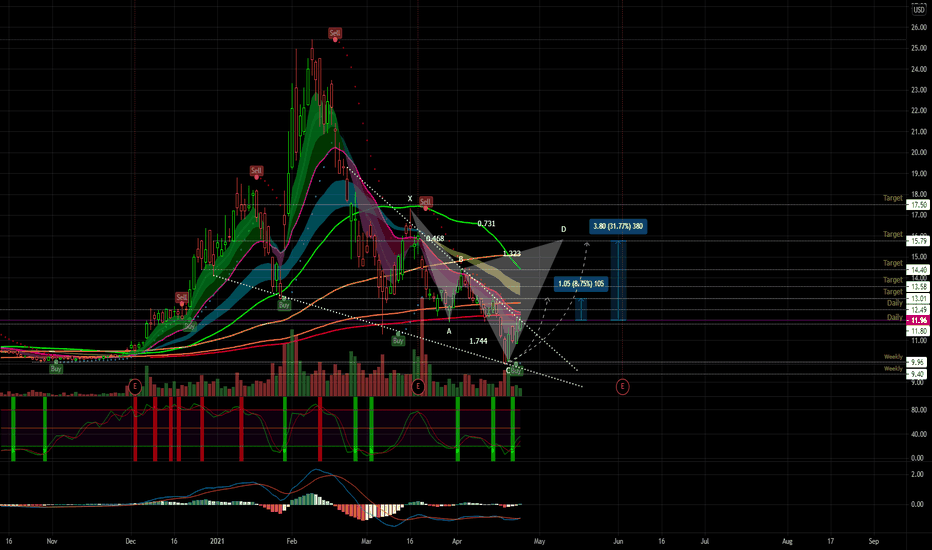The image size is (932, 550).
Task: Click the 0.468 pattern ratio value
Action: pyautogui.click(x=435, y=238)
